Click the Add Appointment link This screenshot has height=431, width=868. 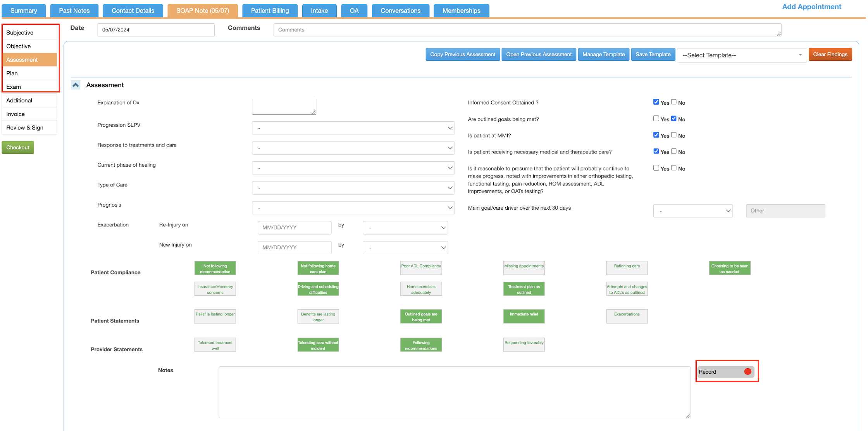point(811,7)
